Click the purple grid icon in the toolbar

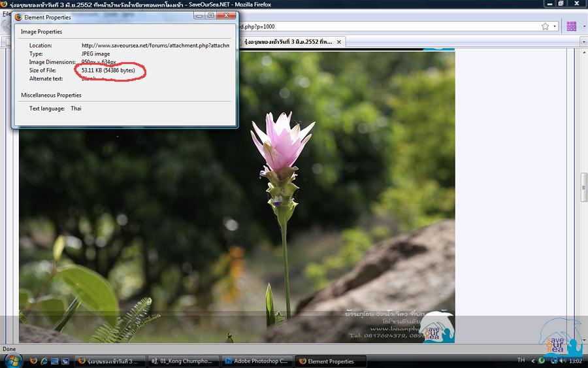[572, 27]
